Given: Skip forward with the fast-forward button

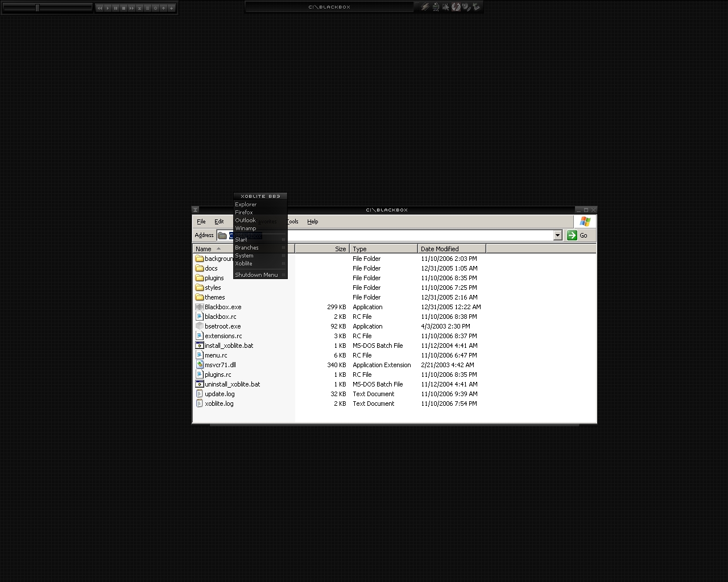Looking at the screenshot, I should pos(131,8).
